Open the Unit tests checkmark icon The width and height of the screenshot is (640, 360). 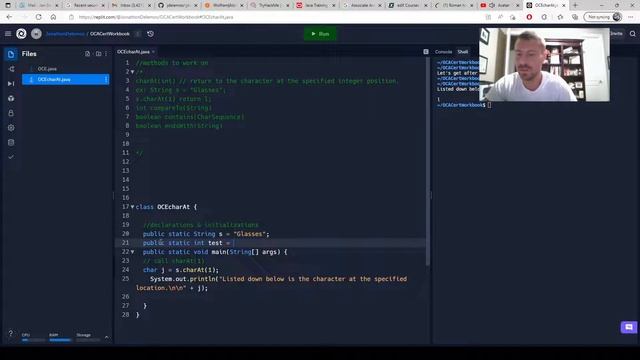coord(11,157)
